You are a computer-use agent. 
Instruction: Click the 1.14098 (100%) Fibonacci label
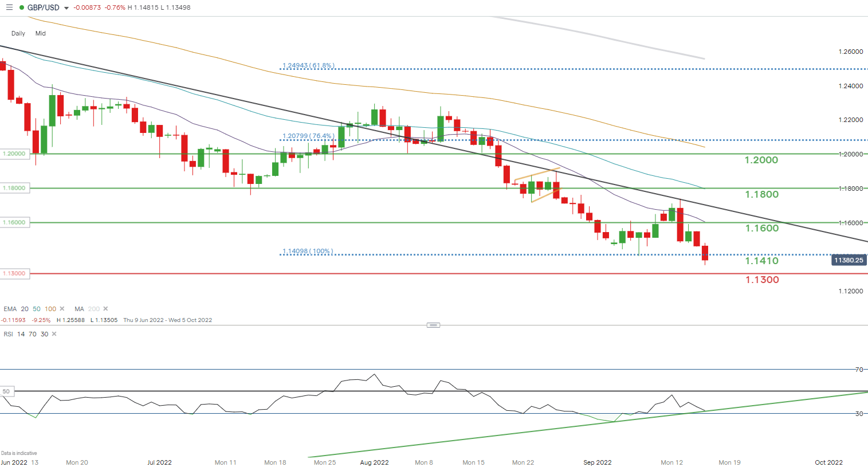point(308,251)
